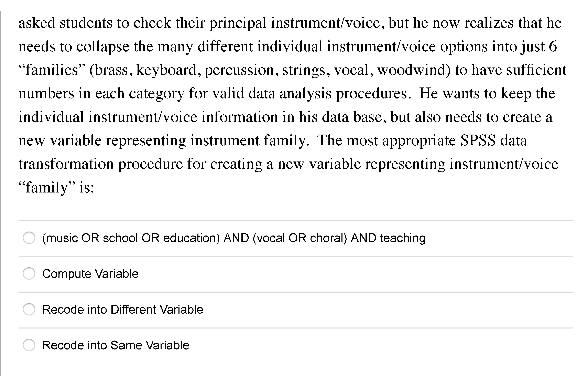
Task: Click the "Recode into Different Variable" label text
Action: tap(123, 310)
